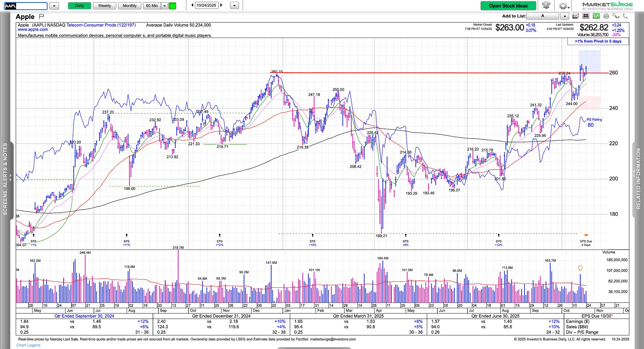Go to previous date with left arrow
Viewport: 644px width, 349px height.
[x=192, y=5]
